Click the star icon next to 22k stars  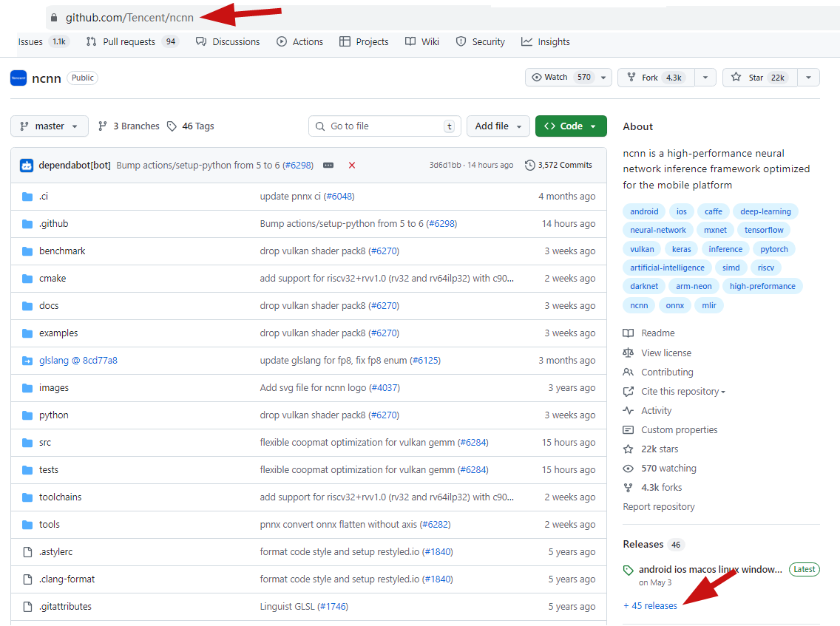tap(629, 449)
